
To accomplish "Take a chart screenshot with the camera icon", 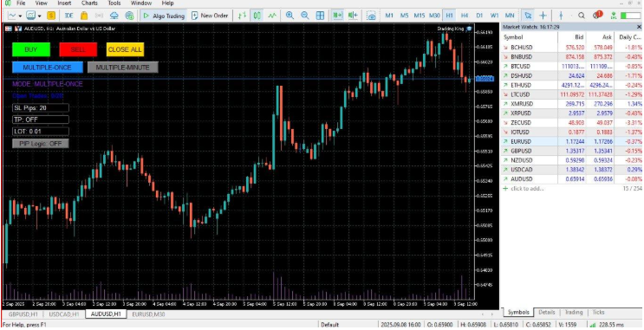I will pyautogui.click(x=371, y=16).
